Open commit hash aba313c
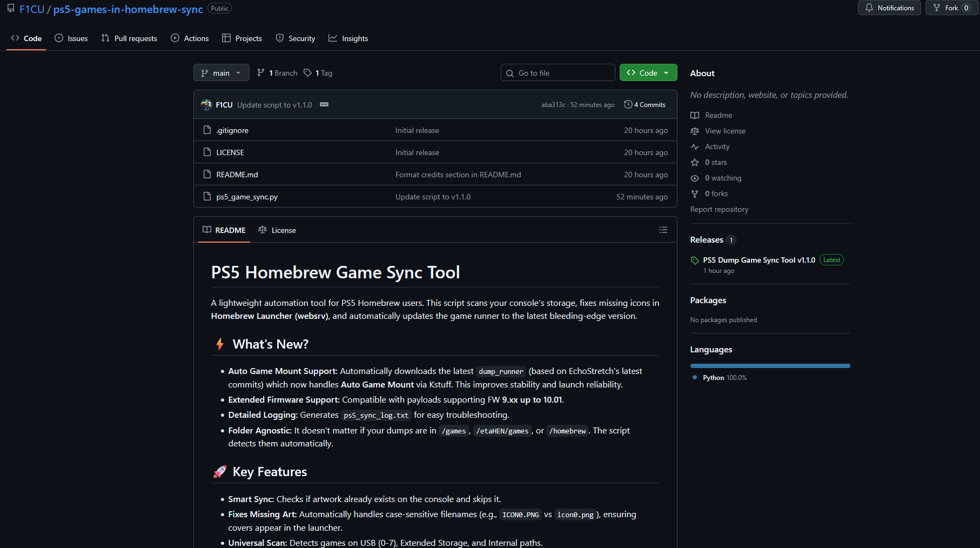 553,105
